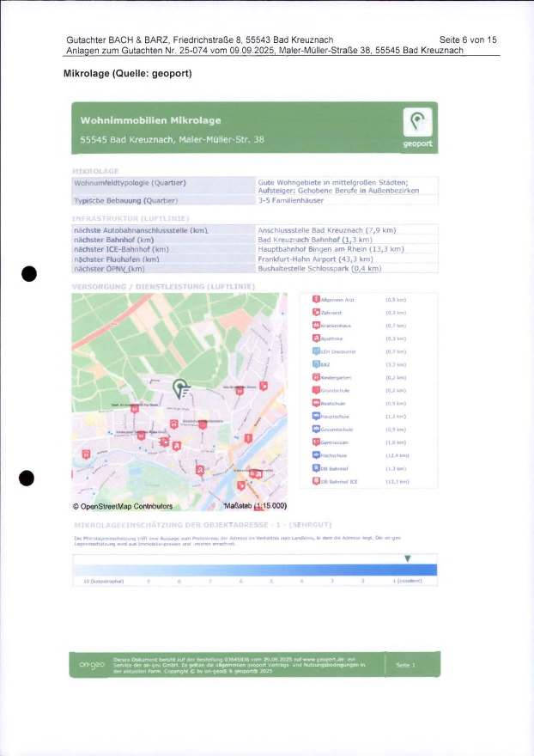Click 'Wohnimmobilien Mikrolage' title
Screen dimensions: 534x756
[x=150, y=120]
